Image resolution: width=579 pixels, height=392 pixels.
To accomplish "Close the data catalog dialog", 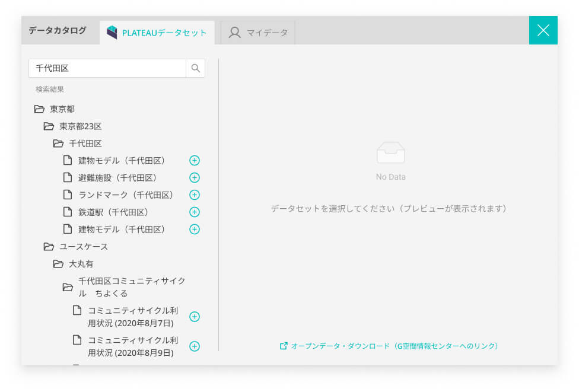I will tap(543, 30).
